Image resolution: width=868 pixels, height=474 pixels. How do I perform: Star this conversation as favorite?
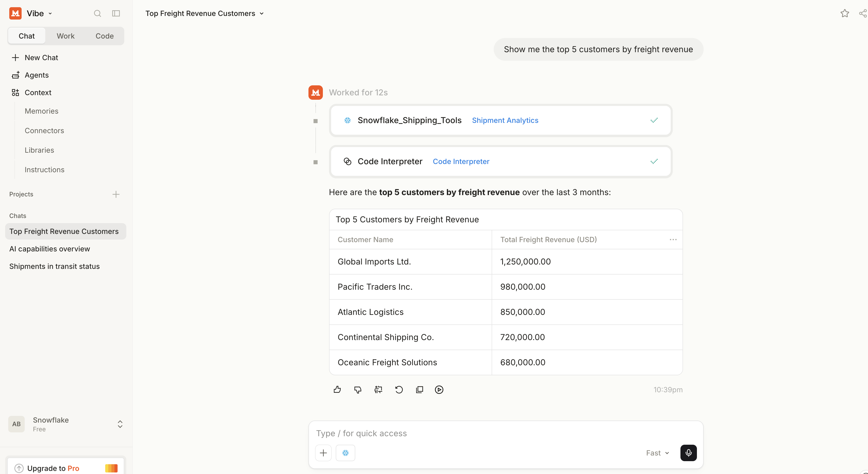pyautogui.click(x=844, y=13)
